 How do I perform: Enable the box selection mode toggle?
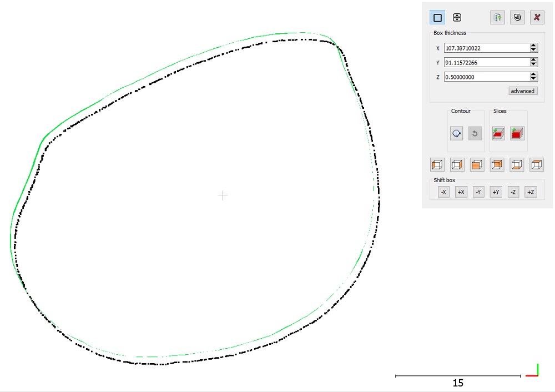pyautogui.click(x=437, y=17)
